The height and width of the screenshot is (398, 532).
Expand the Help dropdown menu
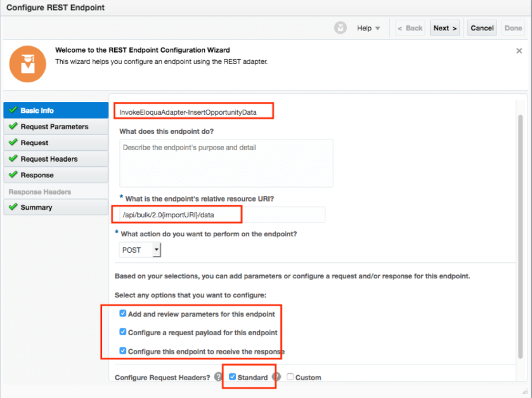pos(368,28)
